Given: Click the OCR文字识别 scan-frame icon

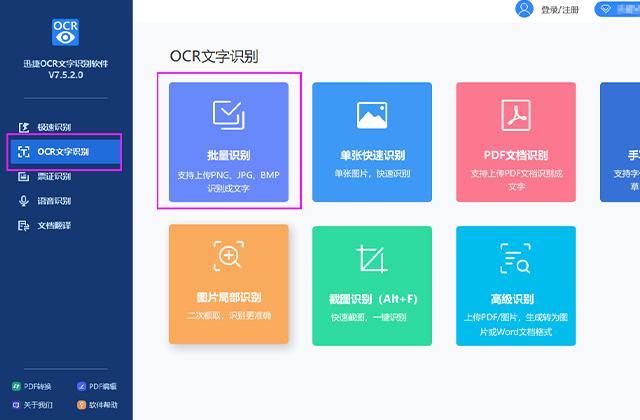Looking at the screenshot, I should point(24,152).
